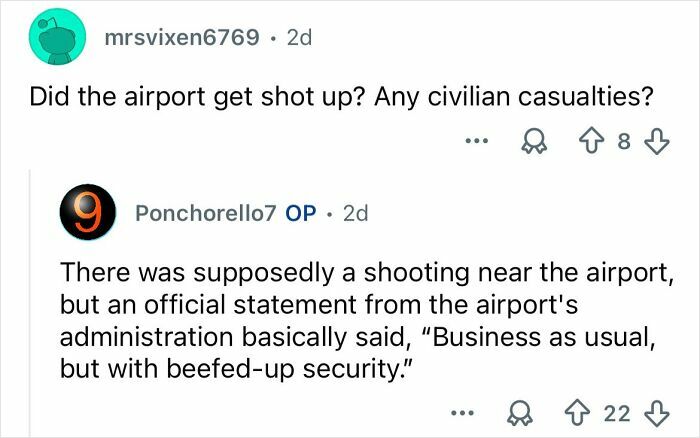Click Ponchorello7's number 9 avatar
The height and width of the screenshot is (438, 700).
tap(87, 212)
